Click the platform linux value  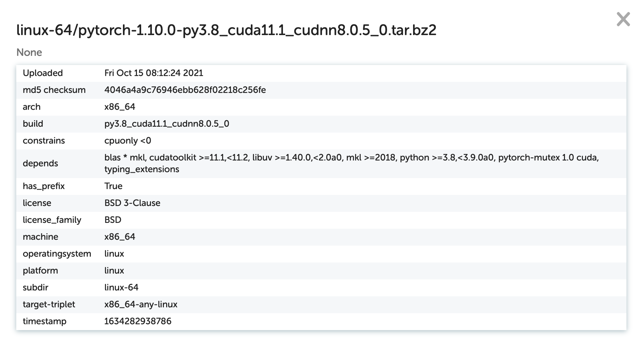pyautogui.click(x=114, y=271)
